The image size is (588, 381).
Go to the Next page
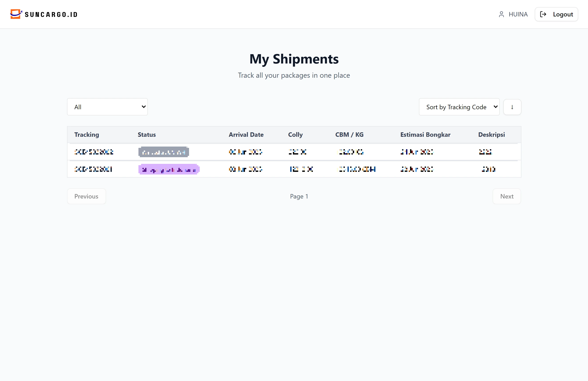tap(507, 196)
